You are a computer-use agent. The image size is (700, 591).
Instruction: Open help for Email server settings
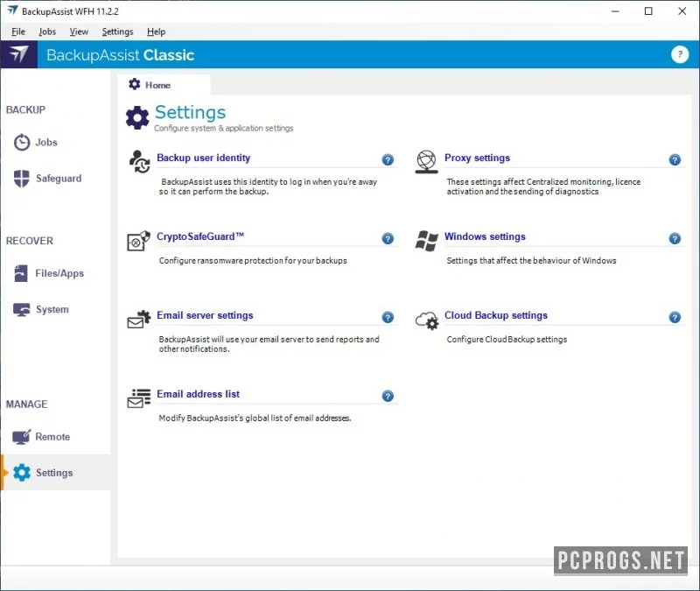coord(388,317)
